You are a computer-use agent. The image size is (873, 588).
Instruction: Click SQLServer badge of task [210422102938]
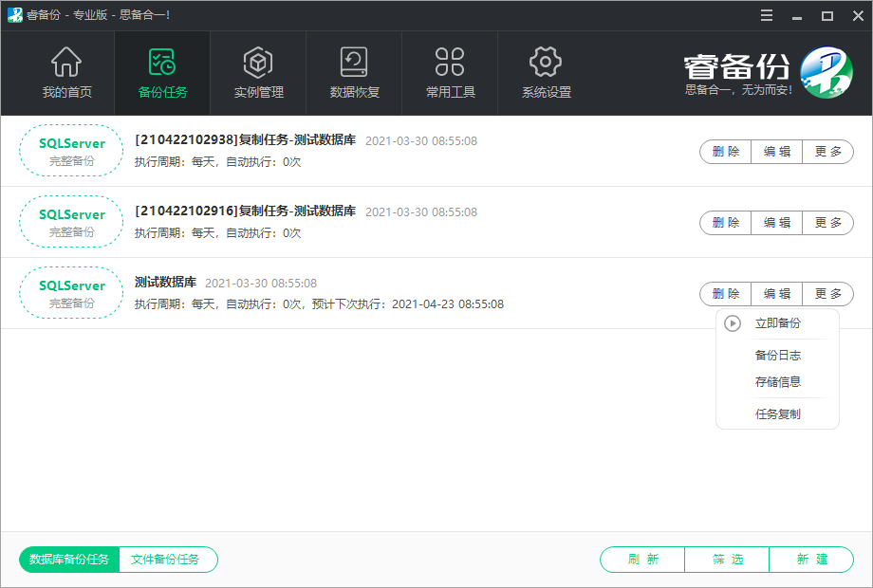[x=71, y=151]
